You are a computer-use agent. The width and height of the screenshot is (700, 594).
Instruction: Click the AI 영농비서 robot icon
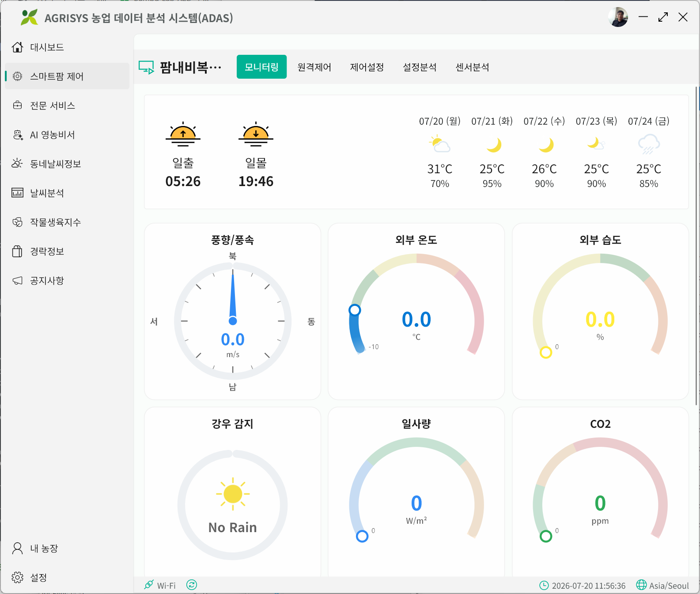tap(18, 135)
